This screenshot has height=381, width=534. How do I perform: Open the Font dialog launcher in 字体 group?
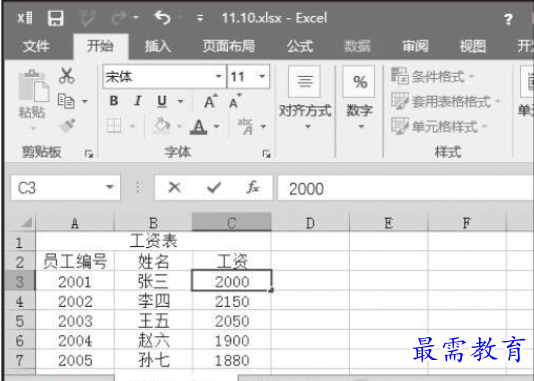click(266, 154)
